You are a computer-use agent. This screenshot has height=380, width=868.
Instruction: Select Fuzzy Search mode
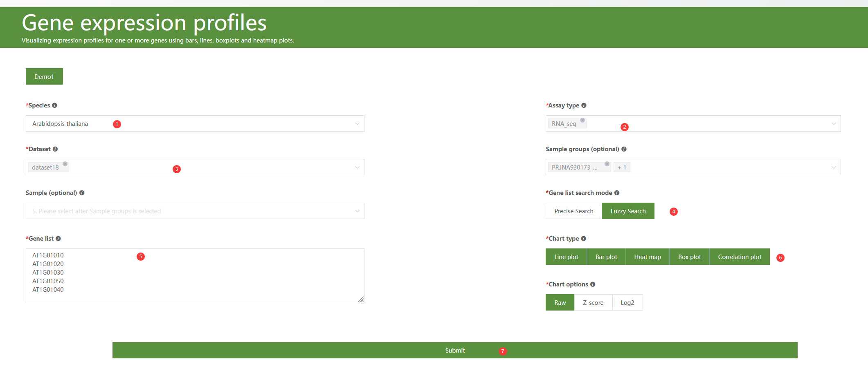(x=628, y=211)
